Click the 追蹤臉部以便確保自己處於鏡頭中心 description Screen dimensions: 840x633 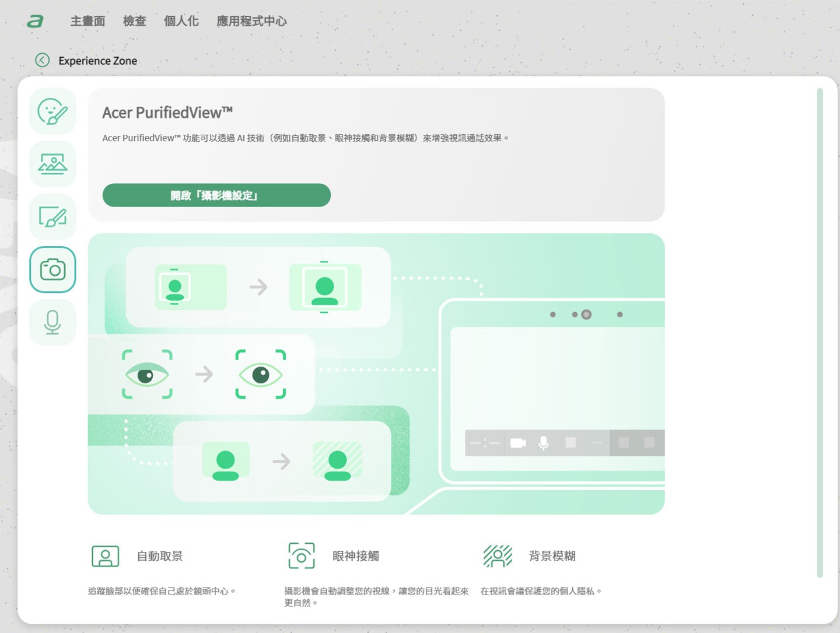162,591
